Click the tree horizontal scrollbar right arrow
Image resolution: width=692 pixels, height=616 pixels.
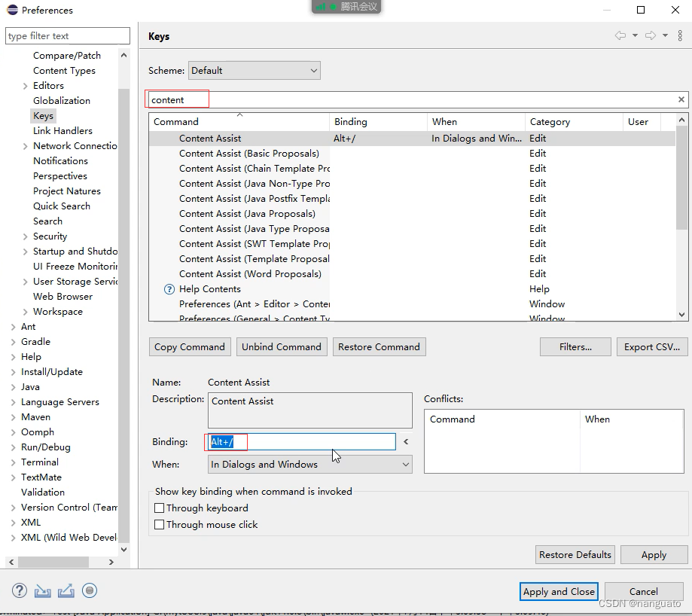[x=111, y=563]
